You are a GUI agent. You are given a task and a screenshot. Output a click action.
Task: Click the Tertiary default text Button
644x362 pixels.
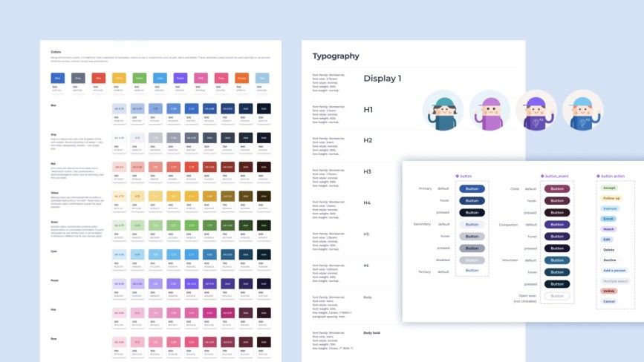click(x=472, y=271)
